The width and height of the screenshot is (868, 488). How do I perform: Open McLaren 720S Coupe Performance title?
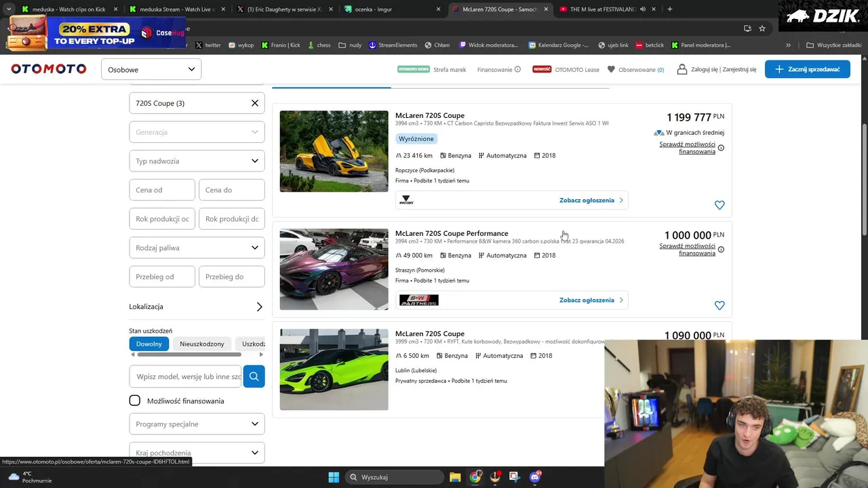pos(452,233)
